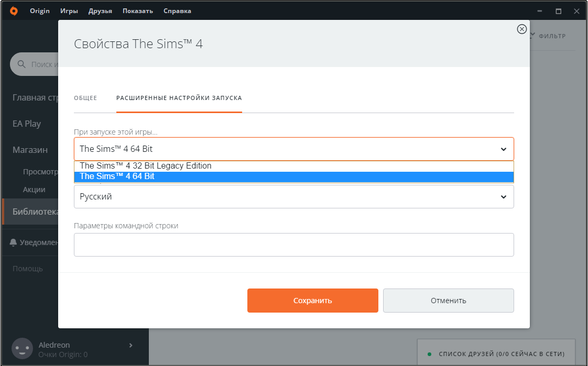
Task: Open the Aledreon user avatar
Action: (22, 349)
